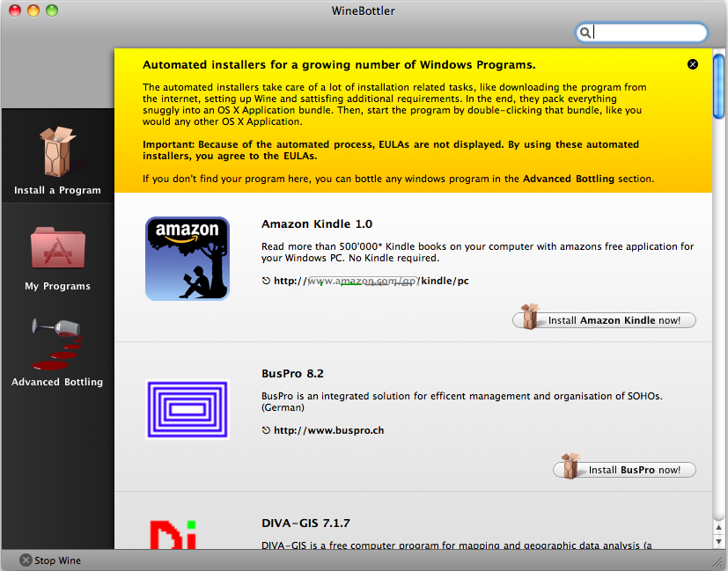Select the Install a Program sidebar icon
Image resolution: width=728 pixels, height=571 pixels.
click(57, 152)
